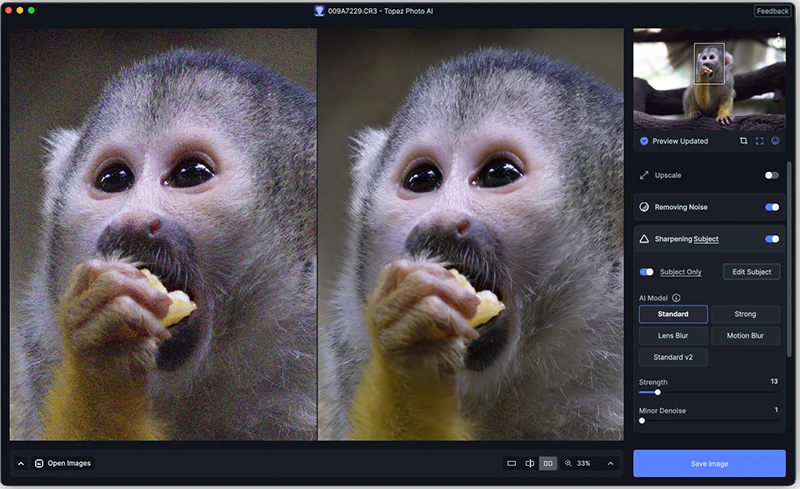The width and height of the screenshot is (800, 489).
Task: Choose the Lens Blur AI model
Action: tap(673, 336)
